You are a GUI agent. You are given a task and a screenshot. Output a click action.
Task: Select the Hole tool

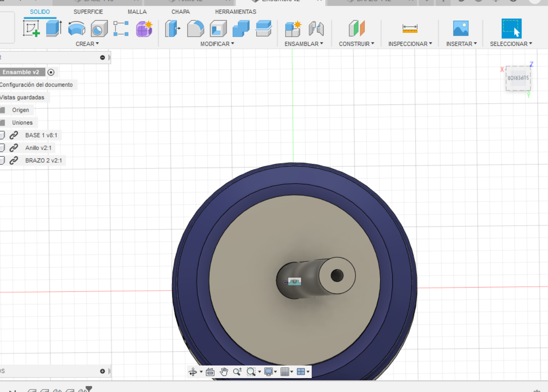99,29
